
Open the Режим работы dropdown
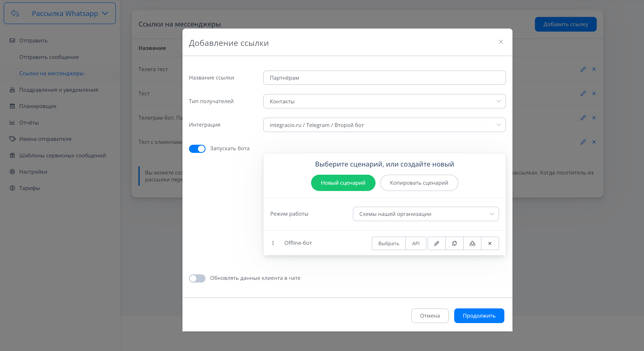425,214
